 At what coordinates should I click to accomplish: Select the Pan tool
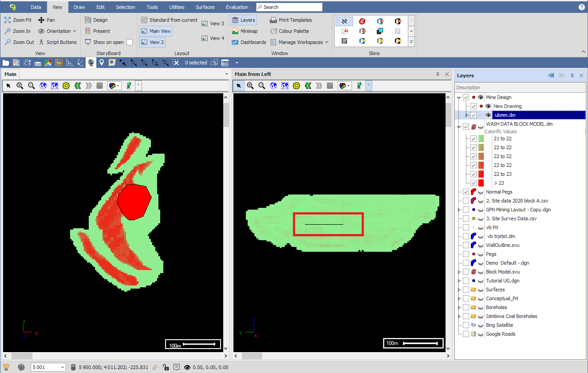point(47,20)
